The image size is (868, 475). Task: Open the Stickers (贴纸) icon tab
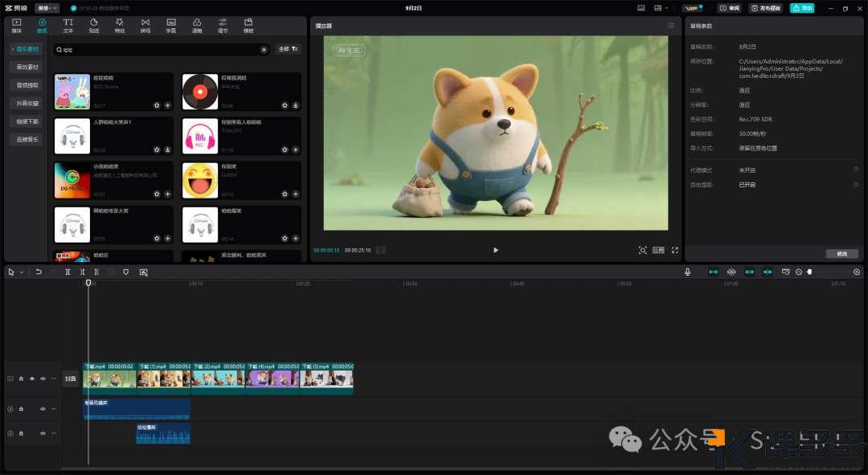[94, 25]
